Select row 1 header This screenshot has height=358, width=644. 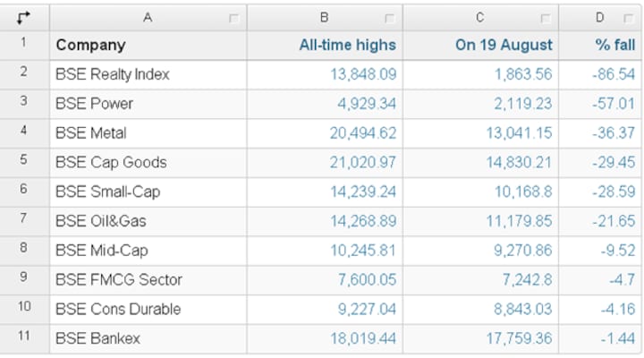click(x=24, y=46)
